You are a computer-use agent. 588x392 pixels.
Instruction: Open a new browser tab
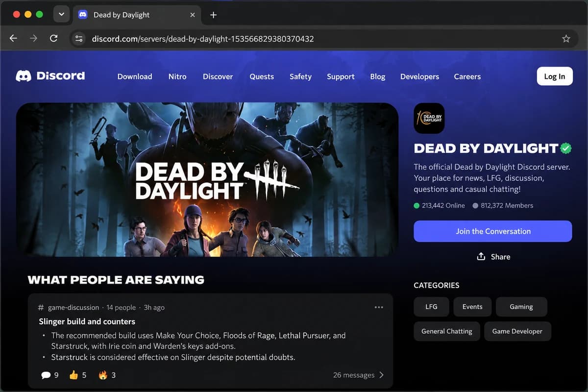tap(213, 15)
